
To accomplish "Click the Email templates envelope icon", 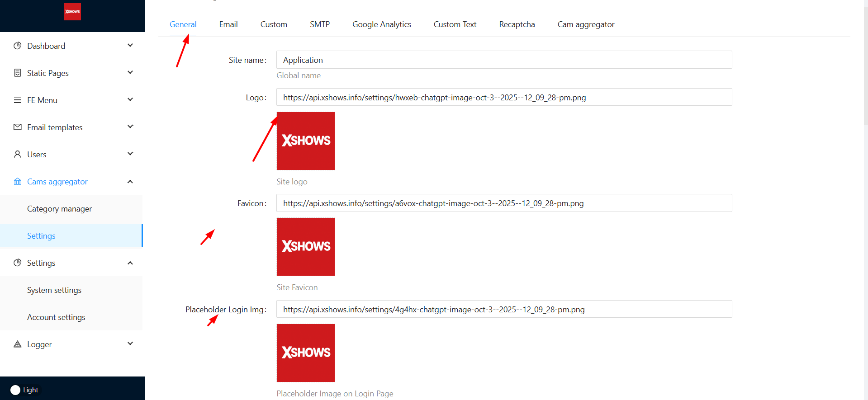I will [18, 127].
